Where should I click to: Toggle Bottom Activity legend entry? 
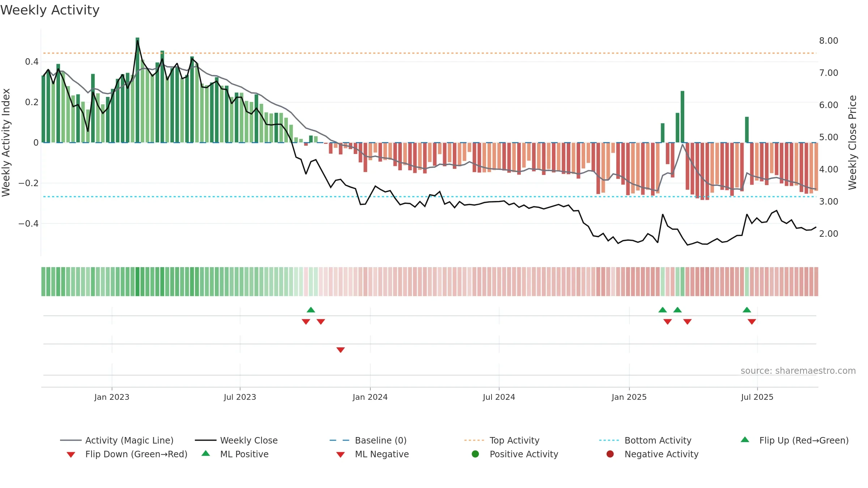(x=645, y=440)
